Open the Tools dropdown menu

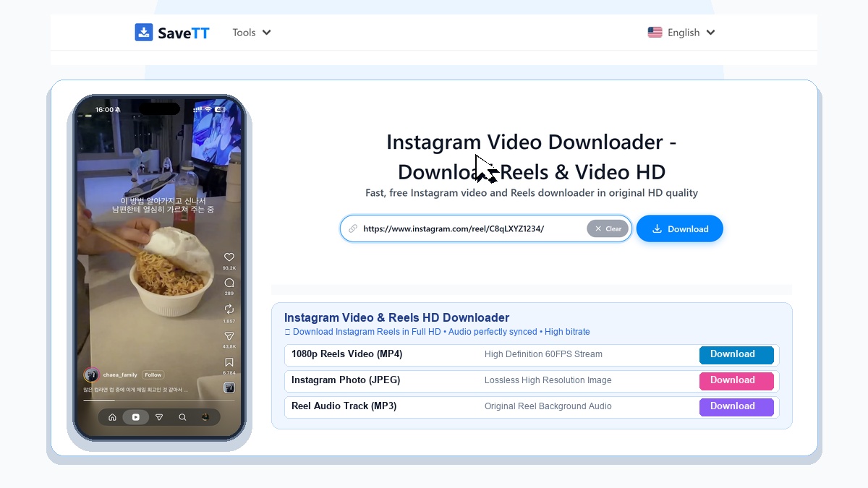tap(251, 33)
